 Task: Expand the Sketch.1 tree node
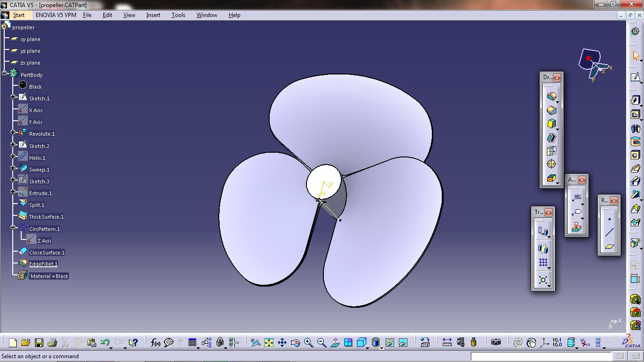coord(13,97)
